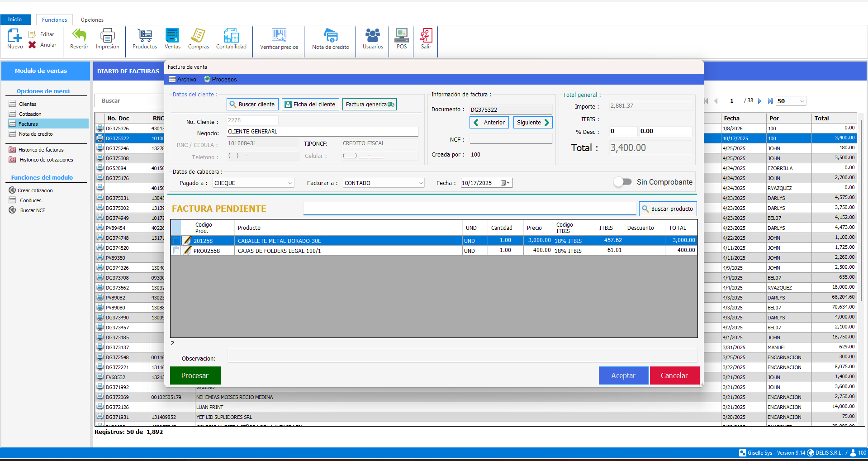Open the Productos module icon
This screenshot has width=868, height=461.
click(144, 36)
